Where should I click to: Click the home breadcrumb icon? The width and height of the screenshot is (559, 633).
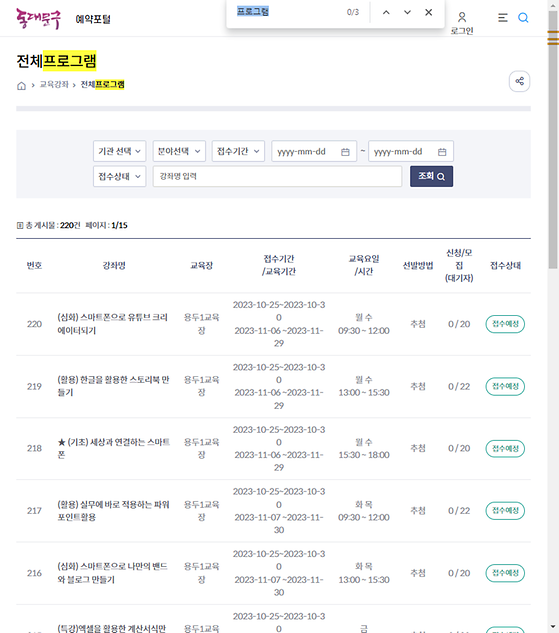point(21,85)
